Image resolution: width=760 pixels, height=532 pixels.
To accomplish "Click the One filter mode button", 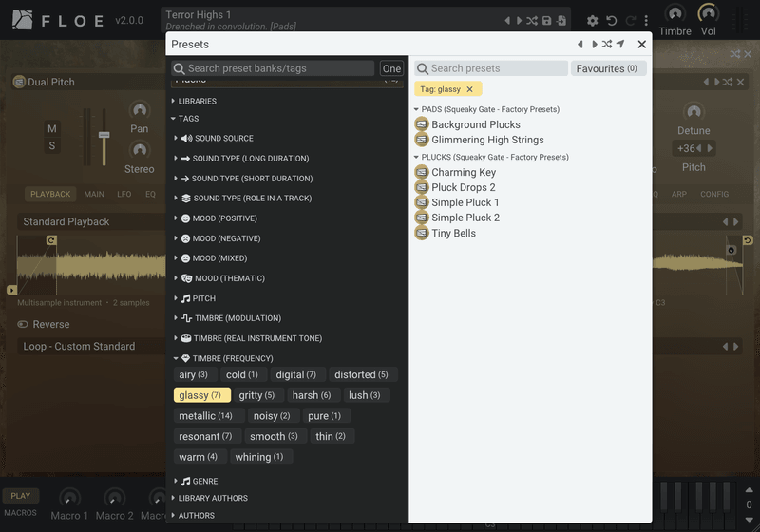I will pos(391,68).
